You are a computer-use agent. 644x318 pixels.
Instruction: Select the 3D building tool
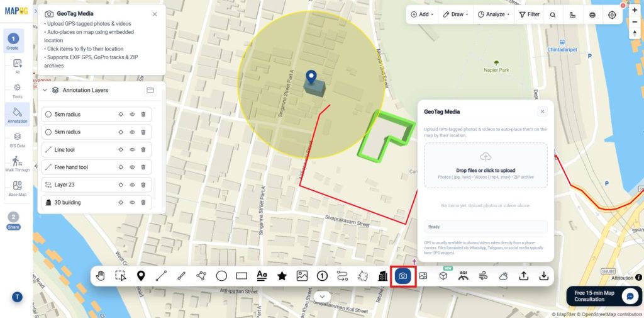coord(383,276)
